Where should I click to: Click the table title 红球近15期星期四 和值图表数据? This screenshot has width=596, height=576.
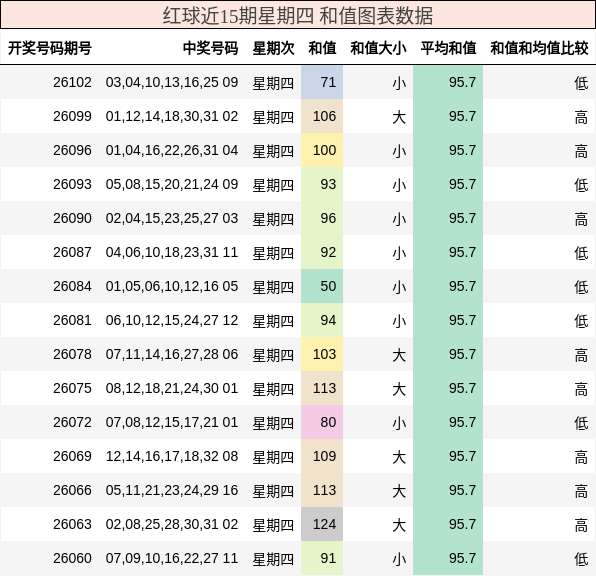(x=298, y=16)
